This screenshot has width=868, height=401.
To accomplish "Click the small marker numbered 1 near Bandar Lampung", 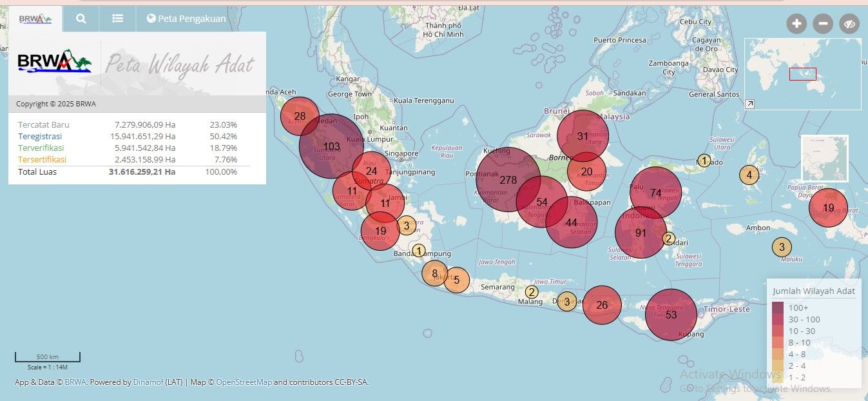I will (419, 251).
